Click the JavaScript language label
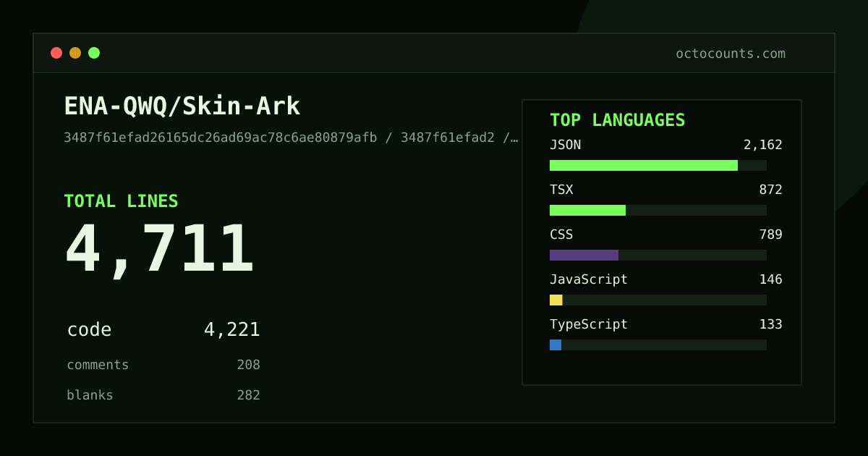The height and width of the screenshot is (456, 868). 589,279
